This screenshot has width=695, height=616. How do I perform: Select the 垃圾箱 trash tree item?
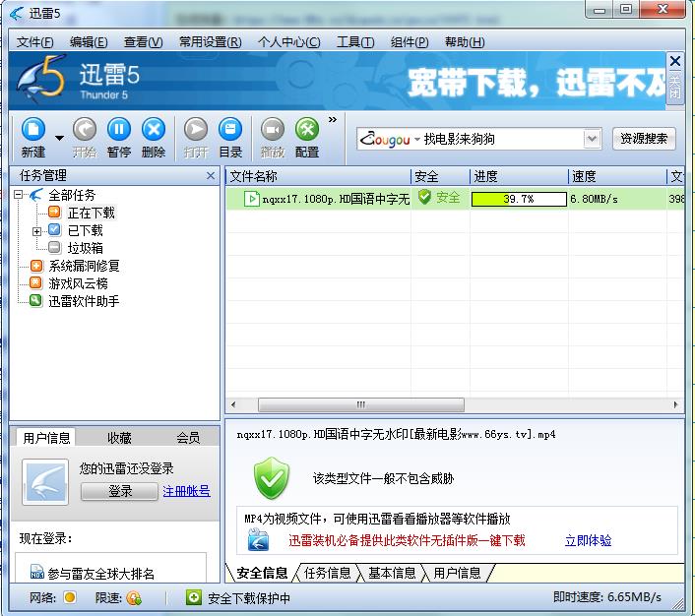point(85,248)
